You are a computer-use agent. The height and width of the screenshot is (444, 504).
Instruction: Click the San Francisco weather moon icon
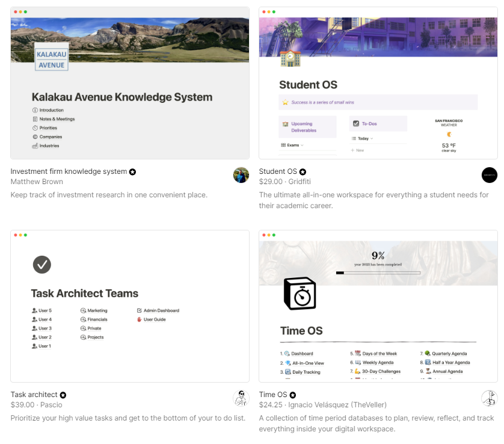pyautogui.click(x=449, y=134)
